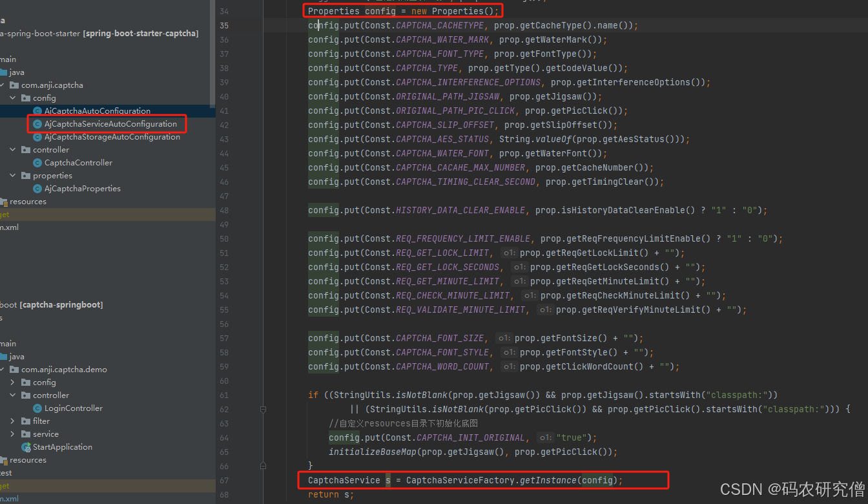This screenshot has height=504, width=868.
Task: Click REQ_FREQUENCY_LIMIT_ENABLE in the code
Action: point(463,239)
